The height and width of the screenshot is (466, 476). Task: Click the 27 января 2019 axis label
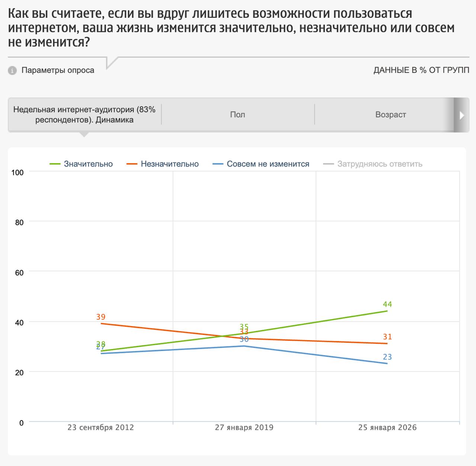(x=244, y=428)
